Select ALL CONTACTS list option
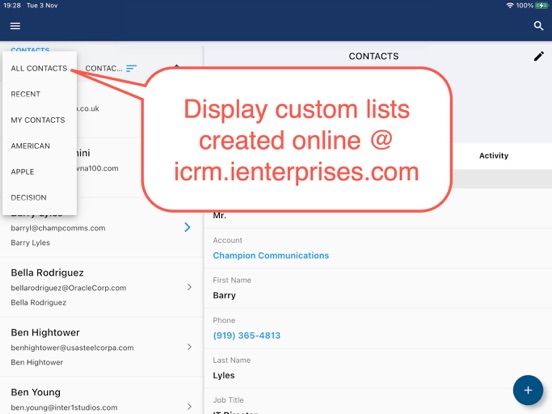This screenshot has height=414, width=552. coord(39,68)
